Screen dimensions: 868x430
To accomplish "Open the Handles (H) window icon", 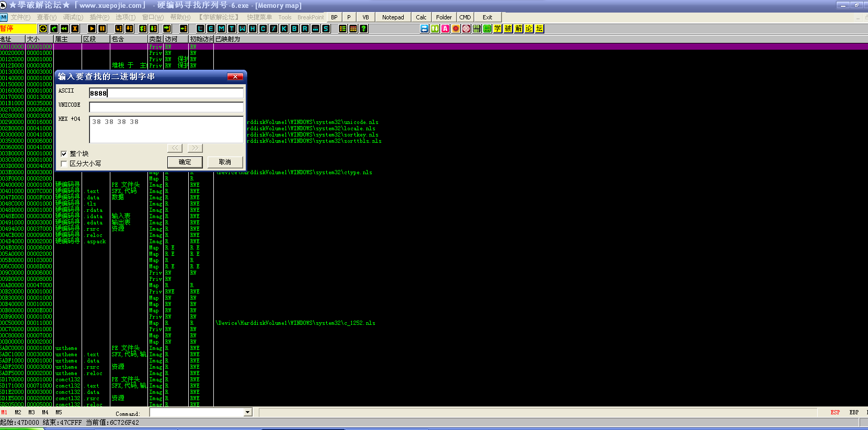I will (253, 29).
